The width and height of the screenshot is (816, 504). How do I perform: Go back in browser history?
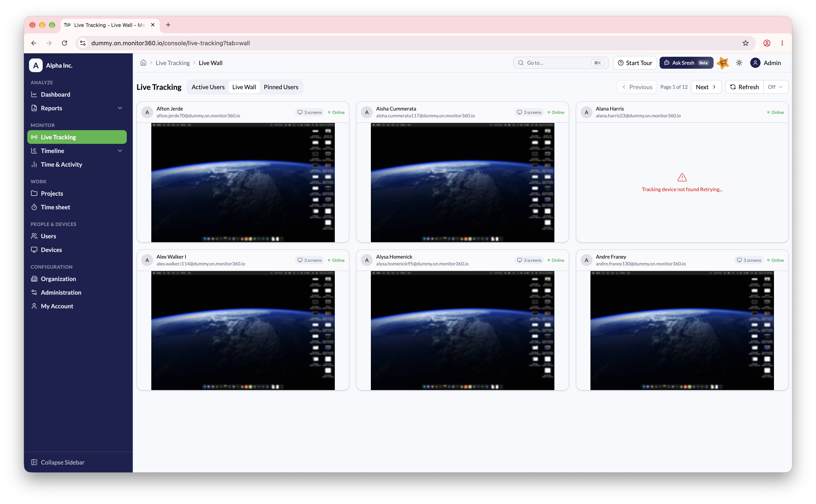(34, 43)
